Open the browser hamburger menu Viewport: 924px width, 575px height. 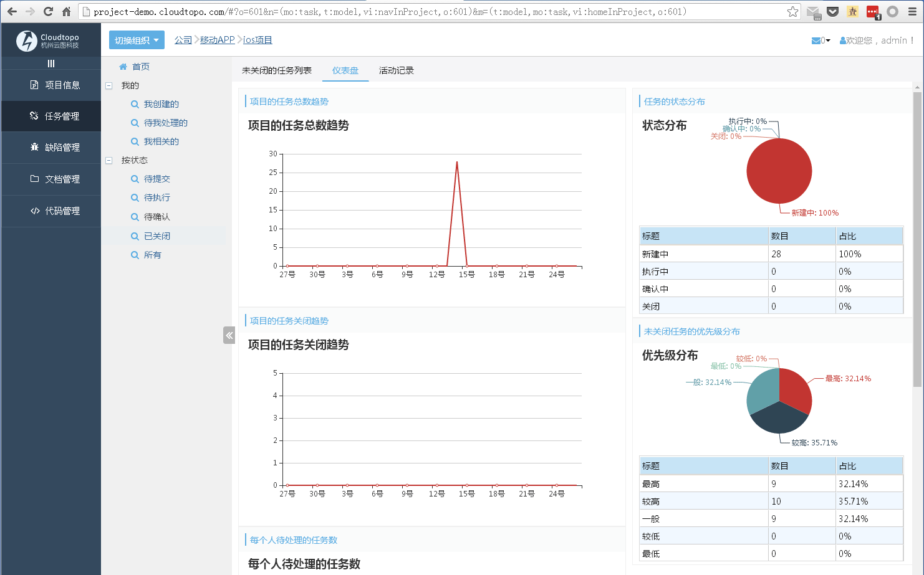tap(912, 11)
